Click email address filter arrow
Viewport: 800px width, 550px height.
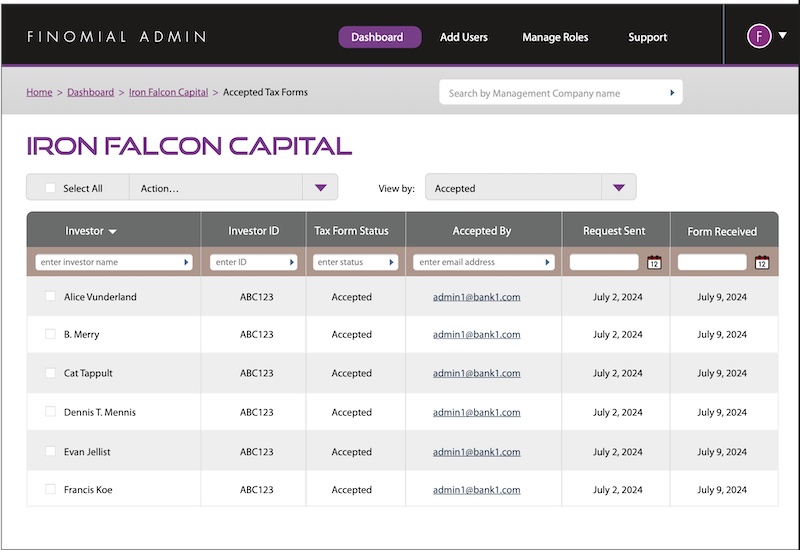tap(547, 262)
